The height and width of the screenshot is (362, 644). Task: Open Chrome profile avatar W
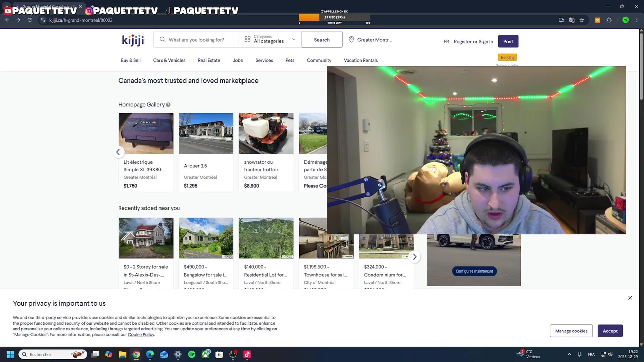point(625,20)
